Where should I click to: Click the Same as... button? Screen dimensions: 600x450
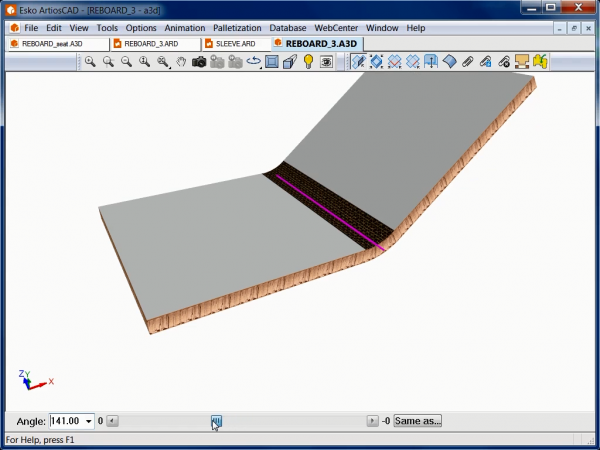click(417, 421)
